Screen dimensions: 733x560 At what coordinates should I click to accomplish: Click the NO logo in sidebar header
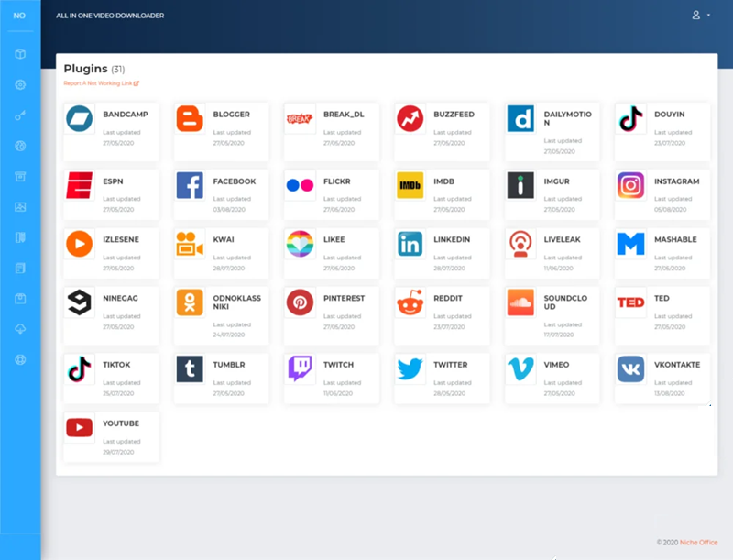[x=19, y=16]
